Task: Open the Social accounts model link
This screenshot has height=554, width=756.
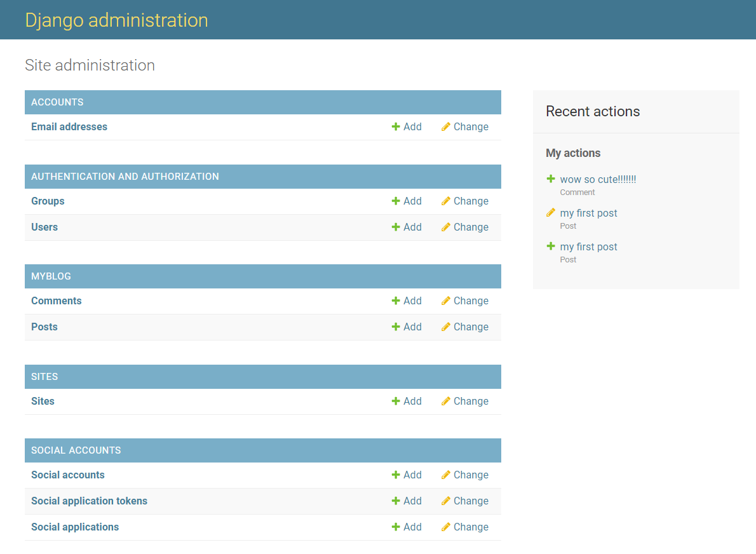Action: (68, 475)
